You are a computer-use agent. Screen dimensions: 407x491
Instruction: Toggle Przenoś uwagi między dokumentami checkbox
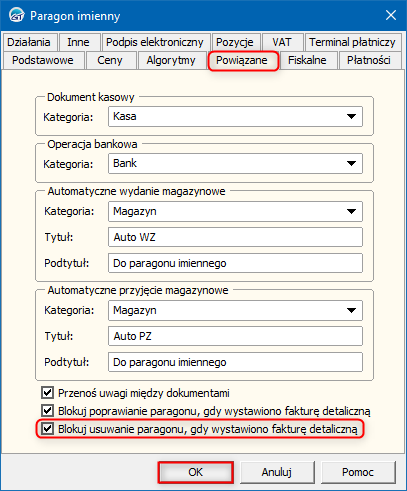(47, 393)
